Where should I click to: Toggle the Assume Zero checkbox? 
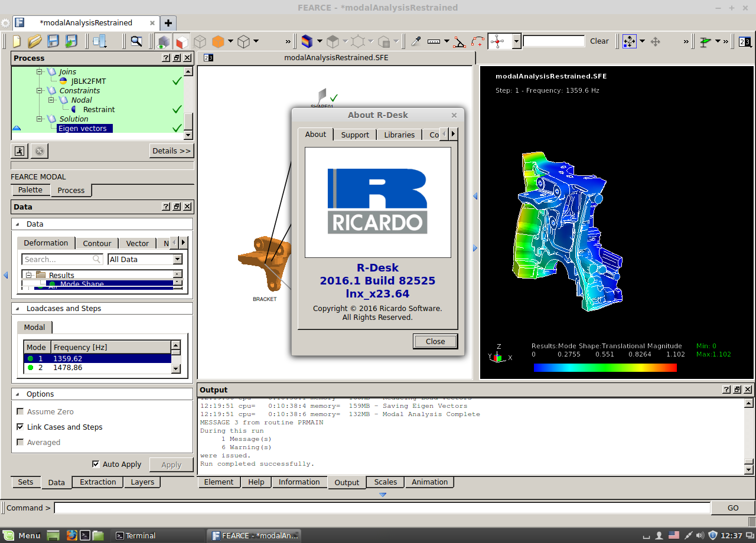pyautogui.click(x=20, y=411)
